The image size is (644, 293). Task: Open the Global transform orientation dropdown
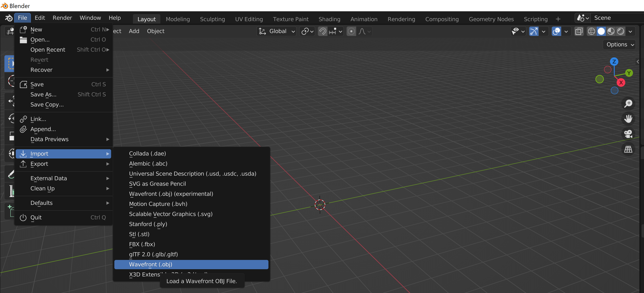click(277, 31)
